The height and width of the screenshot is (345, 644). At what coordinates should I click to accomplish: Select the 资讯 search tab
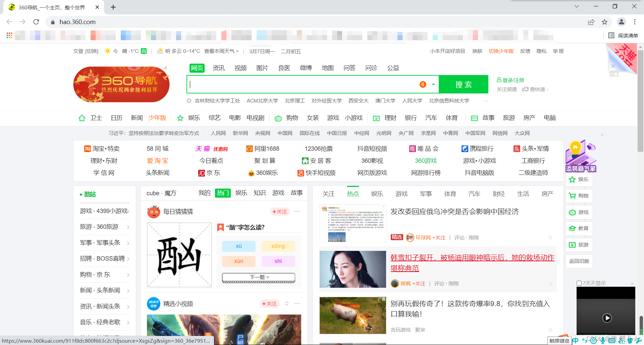pos(219,68)
